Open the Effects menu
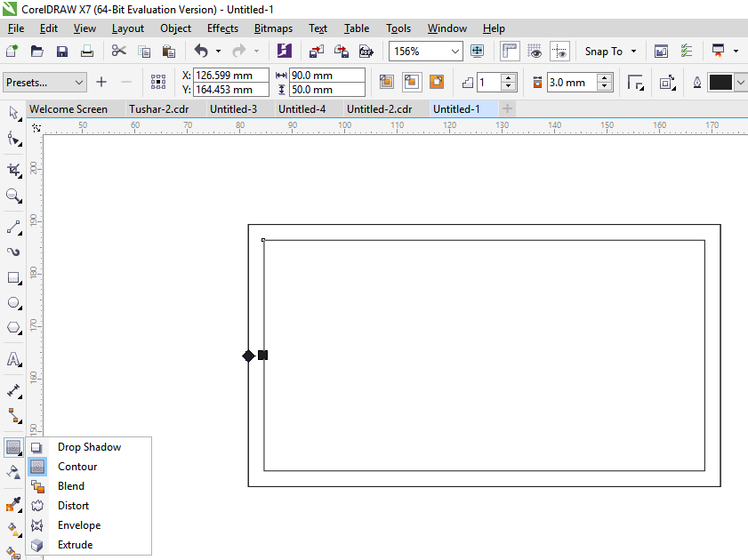Image resolution: width=748 pixels, height=560 pixels. pyautogui.click(x=222, y=28)
